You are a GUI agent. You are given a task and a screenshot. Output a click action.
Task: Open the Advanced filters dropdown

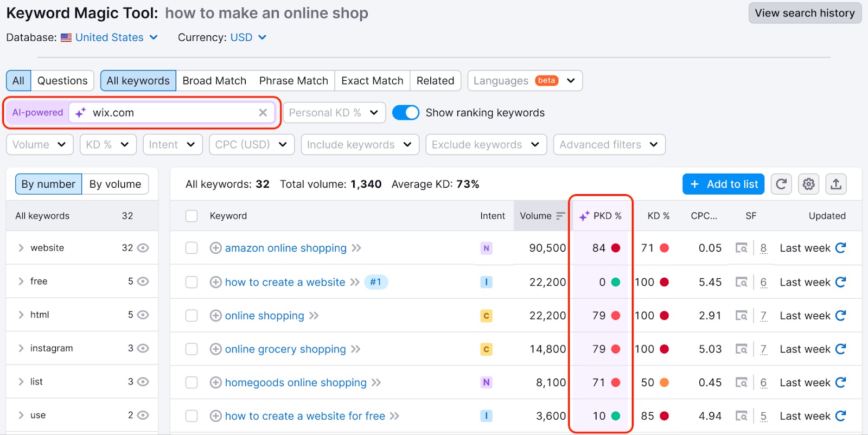[x=609, y=145]
